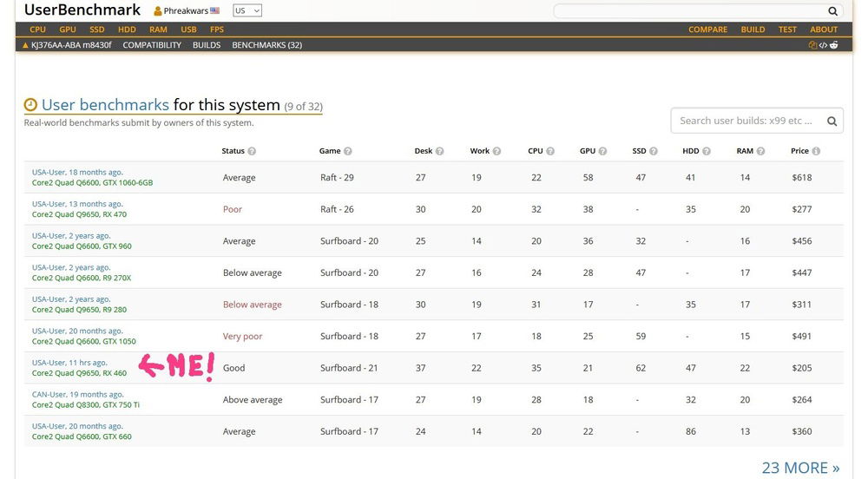The image size is (868, 479).
Task: Open the User benchmarks heading link
Action: pyautogui.click(x=105, y=105)
